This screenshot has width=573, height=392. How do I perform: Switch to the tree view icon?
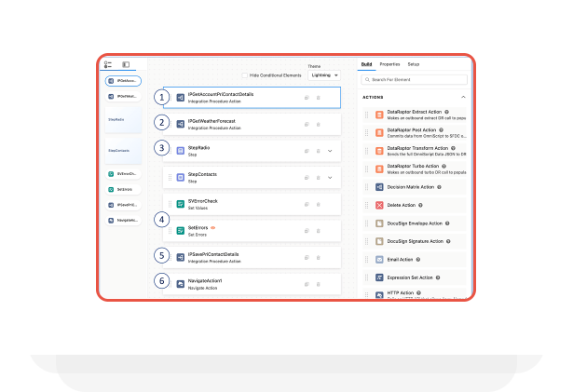[108, 64]
